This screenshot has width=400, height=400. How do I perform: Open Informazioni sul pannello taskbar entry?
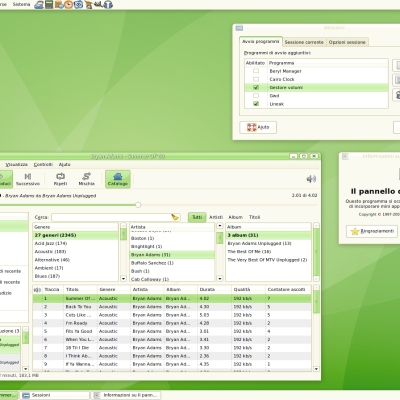click(x=127, y=395)
